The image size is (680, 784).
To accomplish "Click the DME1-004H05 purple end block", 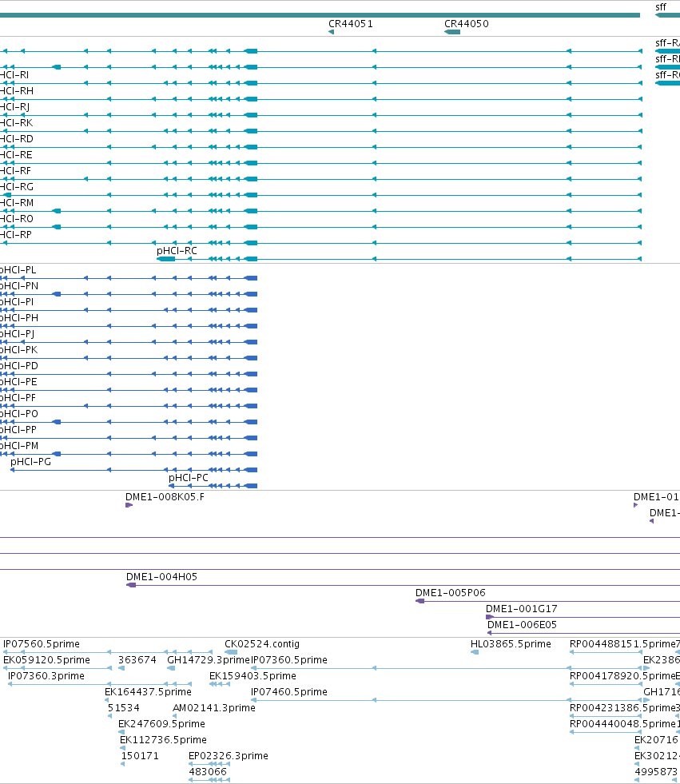I will click(131, 585).
